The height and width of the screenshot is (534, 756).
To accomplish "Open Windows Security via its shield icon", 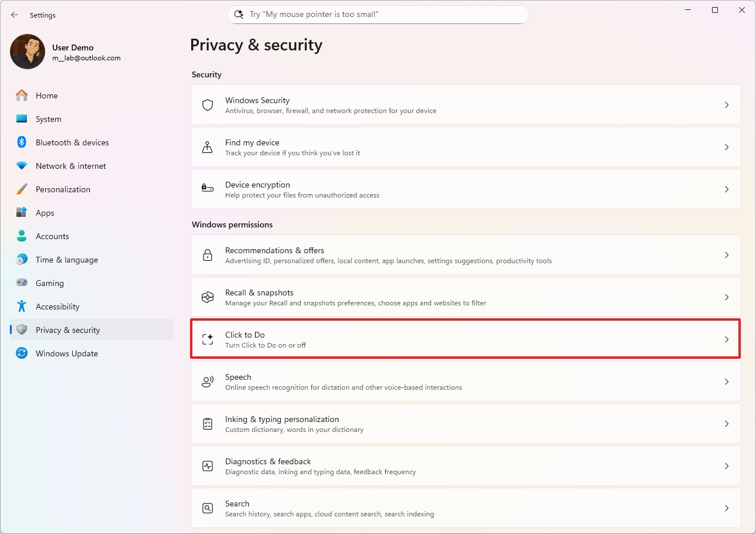I will [207, 105].
